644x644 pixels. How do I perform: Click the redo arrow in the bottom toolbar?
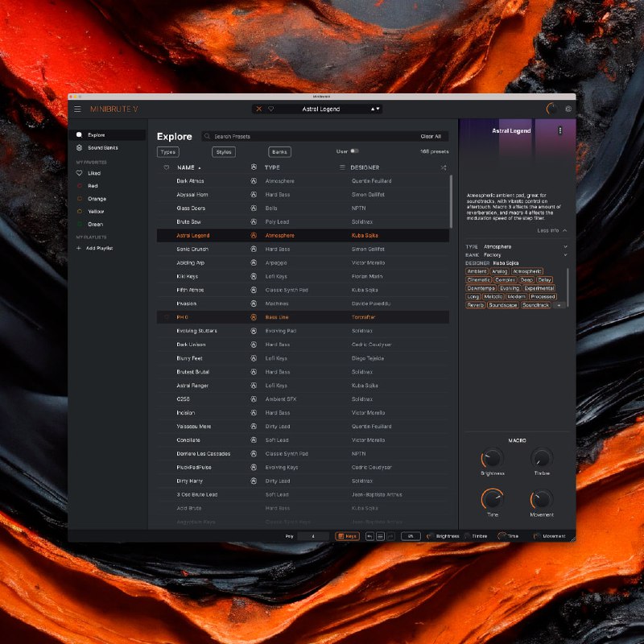pyautogui.click(x=390, y=536)
